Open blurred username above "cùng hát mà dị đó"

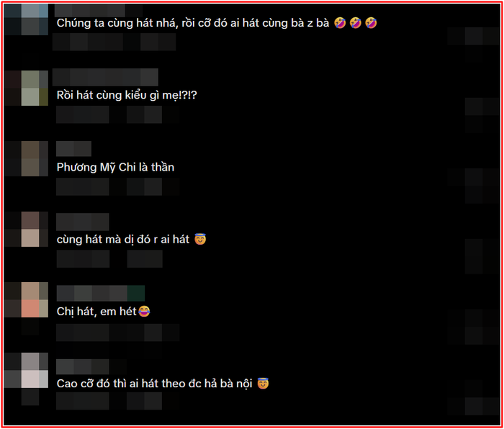point(83,222)
